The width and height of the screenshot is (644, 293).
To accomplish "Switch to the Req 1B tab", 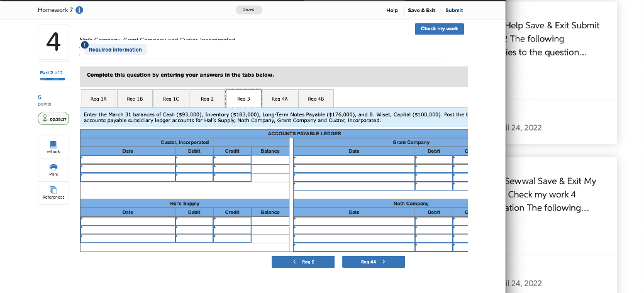I will point(135,99).
